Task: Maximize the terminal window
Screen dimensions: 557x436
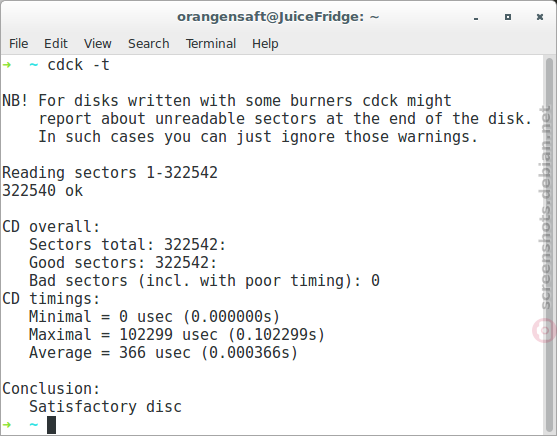Action: tap(508, 17)
